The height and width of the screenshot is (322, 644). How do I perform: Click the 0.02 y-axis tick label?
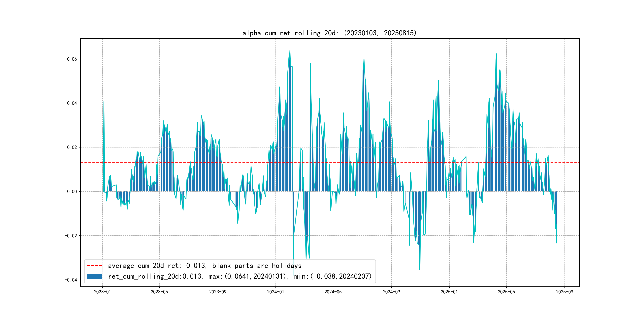(x=72, y=147)
